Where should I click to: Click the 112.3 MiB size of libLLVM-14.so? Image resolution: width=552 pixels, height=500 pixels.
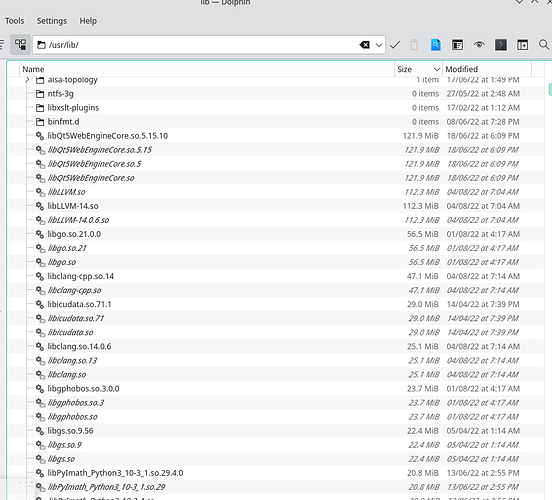coord(421,206)
